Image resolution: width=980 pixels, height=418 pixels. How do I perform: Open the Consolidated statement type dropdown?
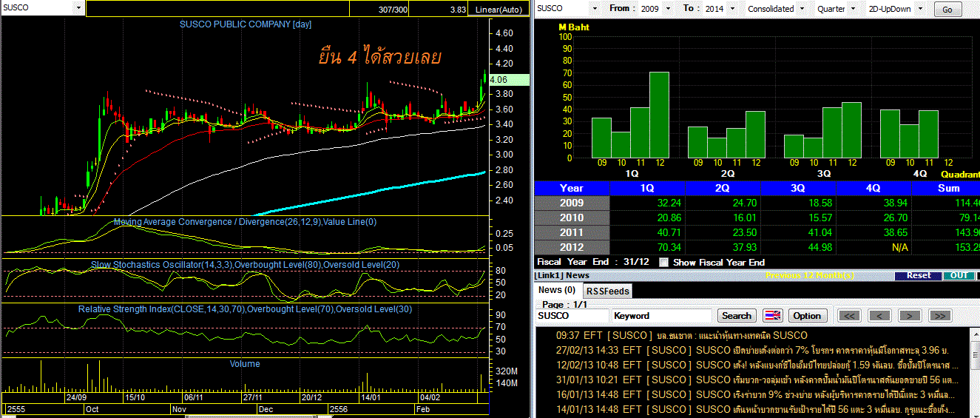click(x=802, y=8)
